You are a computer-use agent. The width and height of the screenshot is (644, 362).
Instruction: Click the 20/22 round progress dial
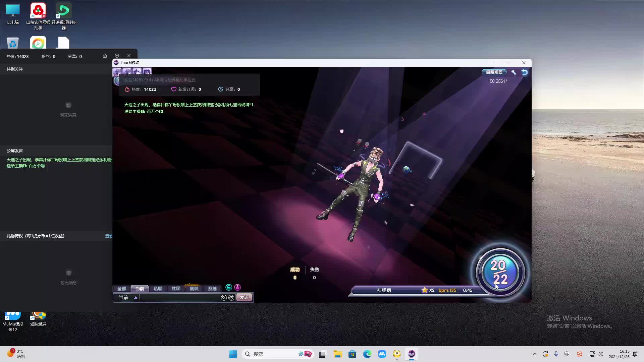coord(500,272)
